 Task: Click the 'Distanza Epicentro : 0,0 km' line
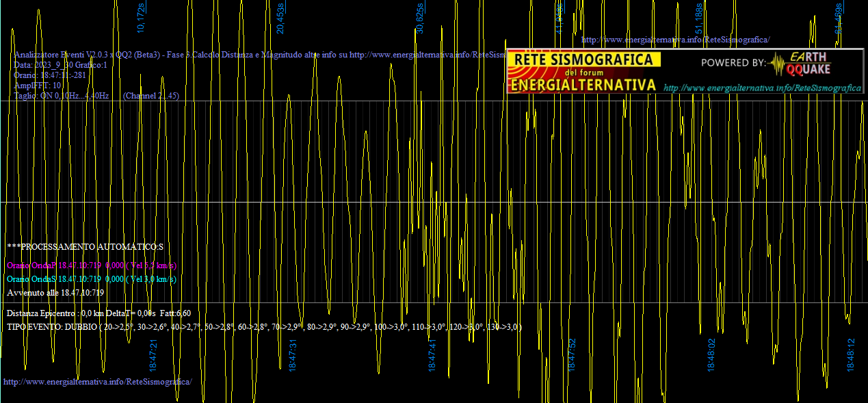[98, 313]
